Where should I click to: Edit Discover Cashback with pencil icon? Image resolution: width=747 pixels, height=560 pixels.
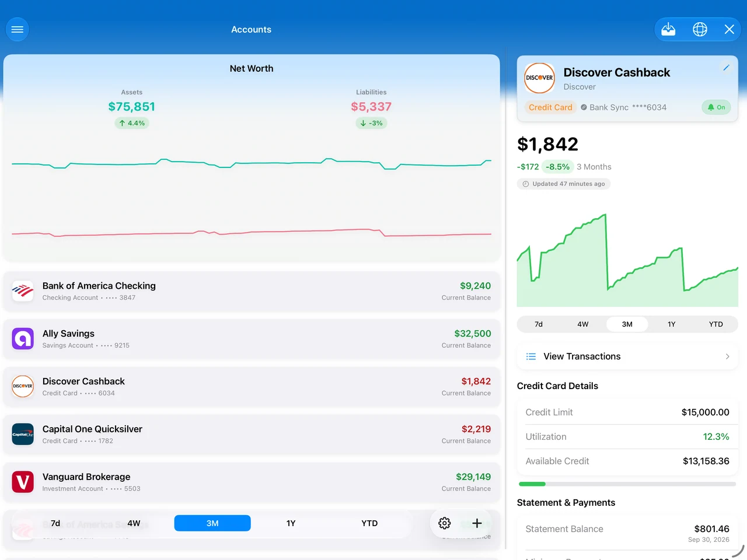726,68
